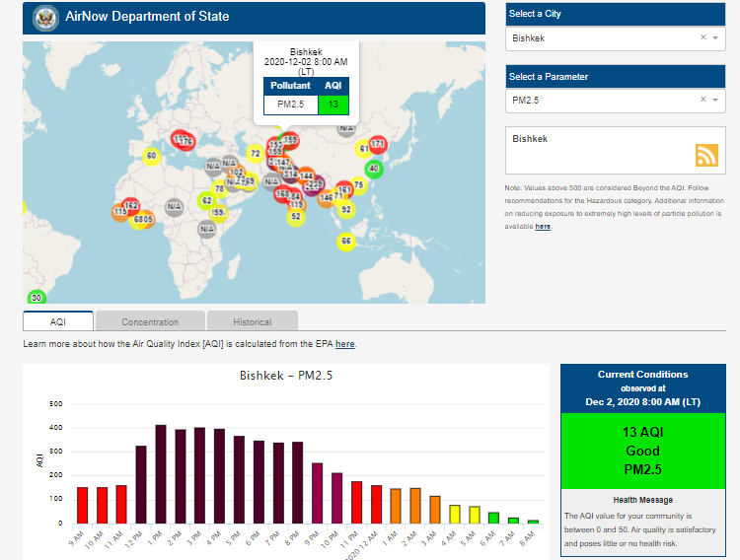The height and width of the screenshot is (560, 740).
Task: Switch to the Concentration tab
Action: click(x=150, y=321)
